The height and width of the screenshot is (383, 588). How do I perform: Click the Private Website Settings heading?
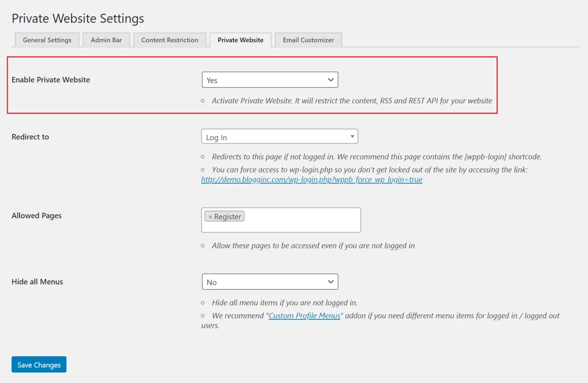click(x=78, y=18)
